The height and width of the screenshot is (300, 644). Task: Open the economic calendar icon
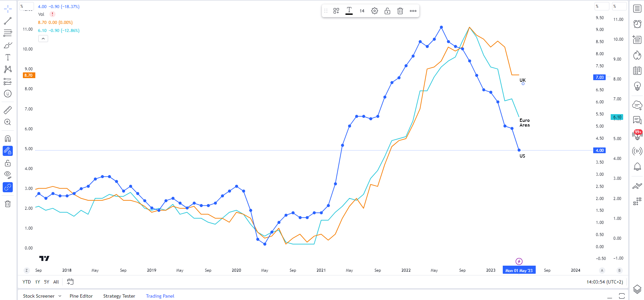[x=637, y=70]
